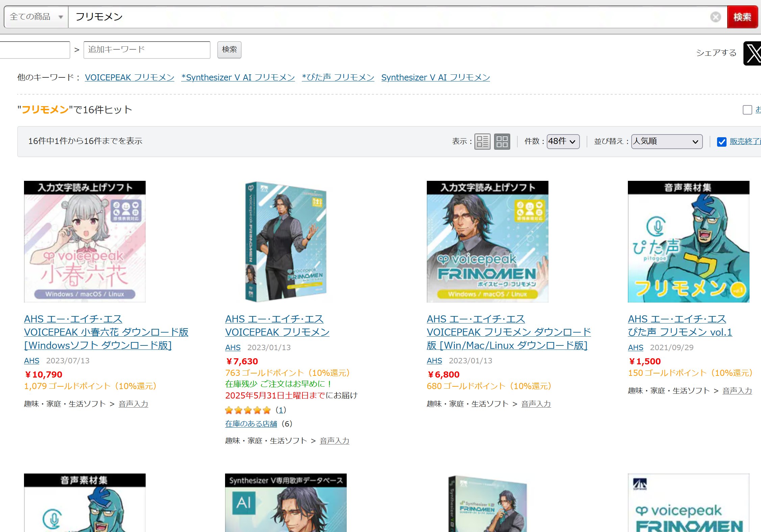Open the 販売終了 link text
Screen dimensions: 761x532
[745, 141]
